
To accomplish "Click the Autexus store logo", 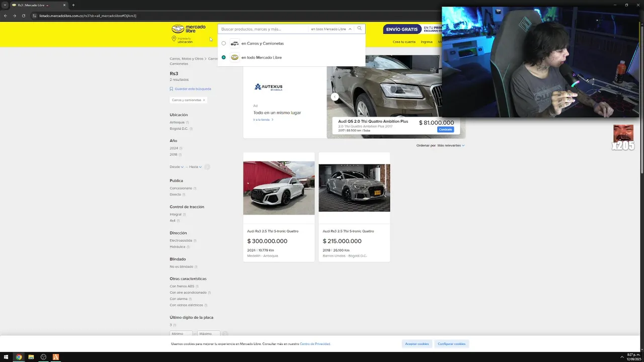I will tap(268, 87).
